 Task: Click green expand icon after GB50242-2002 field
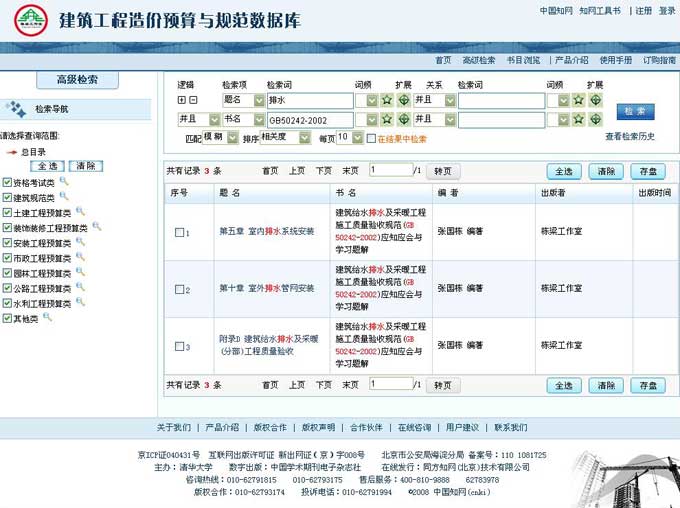click(403, 120)
